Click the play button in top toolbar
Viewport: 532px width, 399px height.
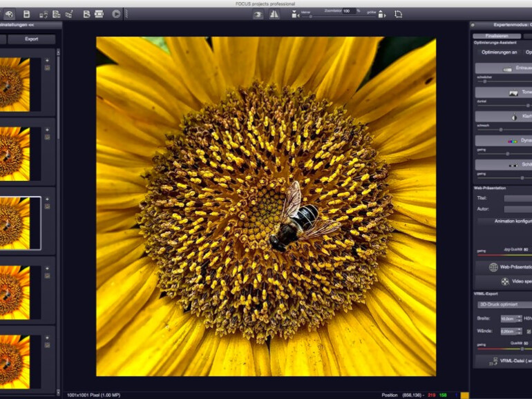[116, 14]
